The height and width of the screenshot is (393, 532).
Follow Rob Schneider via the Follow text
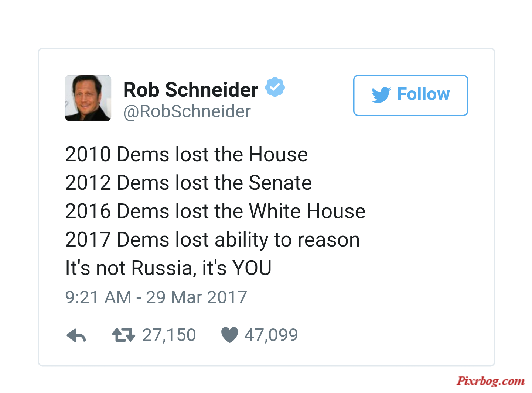point(423,94)
